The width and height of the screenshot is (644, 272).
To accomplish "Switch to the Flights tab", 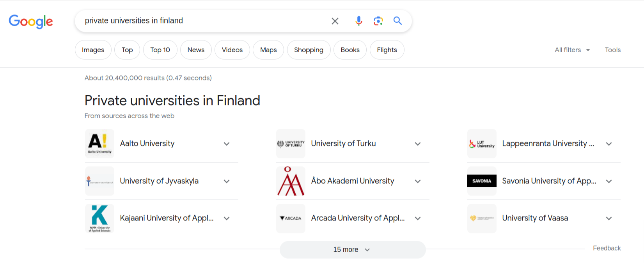I will [x=387, y=50].
